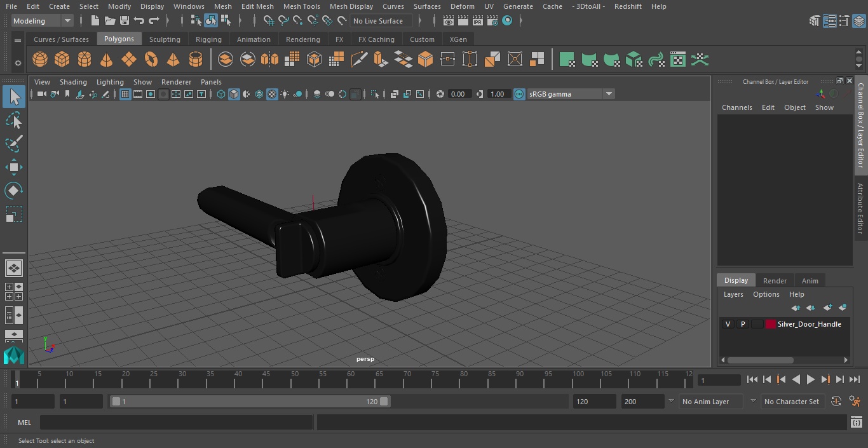Click the Save Scene icon
Image resolution: width=868 pixels, height=448 pixels.
125,21
